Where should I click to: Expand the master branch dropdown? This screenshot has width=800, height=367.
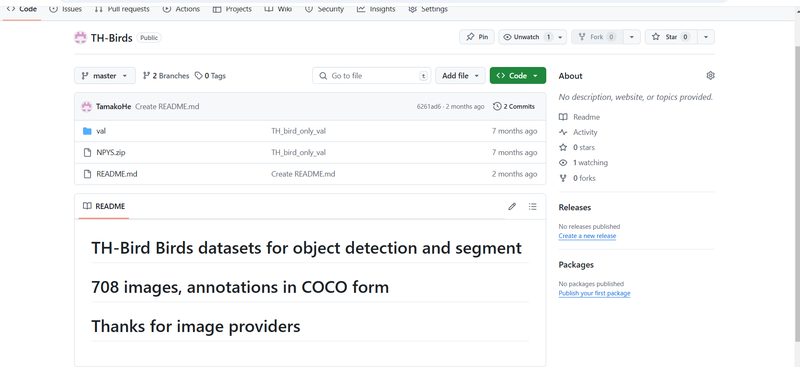[x=105, y=76]
